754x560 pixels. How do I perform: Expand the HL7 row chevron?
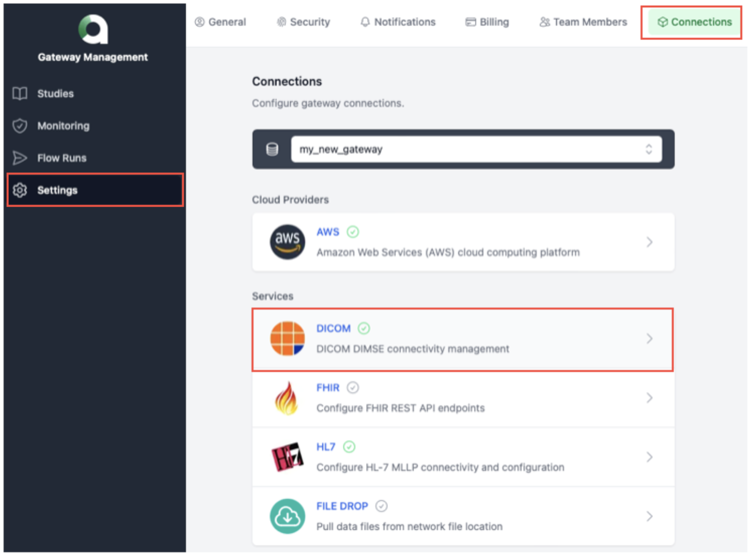[649, 457]
